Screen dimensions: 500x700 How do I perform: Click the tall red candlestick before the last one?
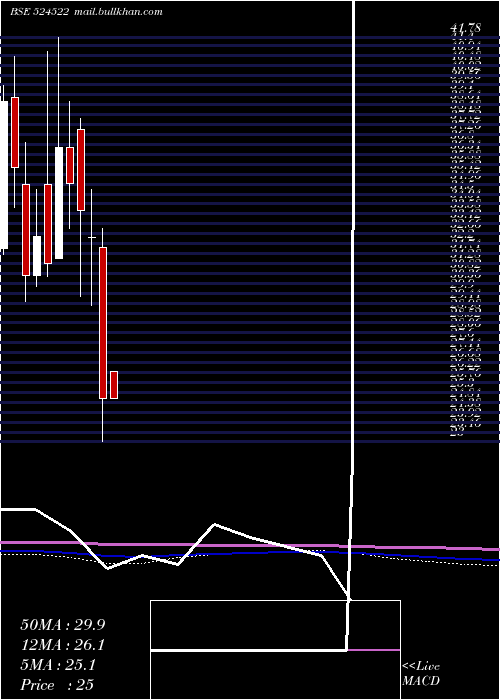pos(103,323)
